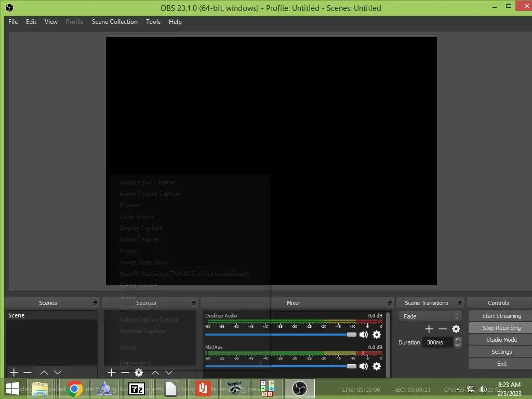Open the Desktop Audio gear settings
Screen dimensions: 532x399
pos(377,335)
